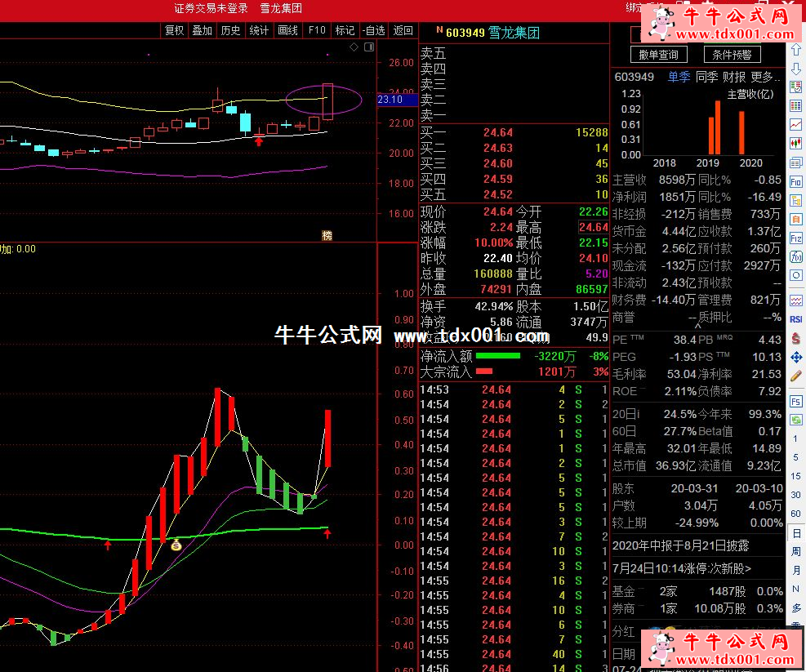Viewport: 806px width, 672px height.
Task: Click the diamond icon above the price chart
Action: pos(354,47)
